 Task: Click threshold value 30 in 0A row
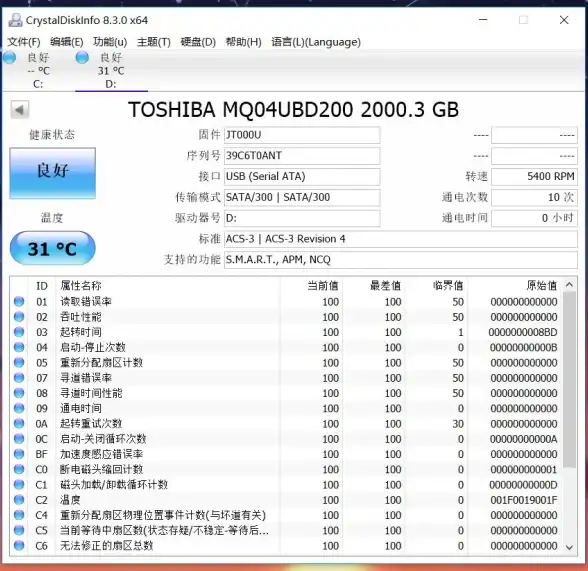pyautogui.click(x=458, y=424)
